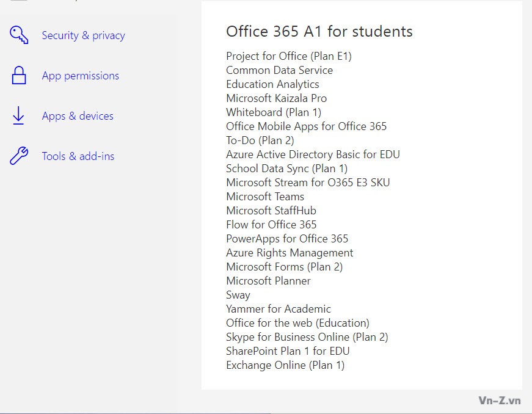Click the Exchange Online (Plan 1) entry
Screen dimensions: 532x414
(285, 365)
